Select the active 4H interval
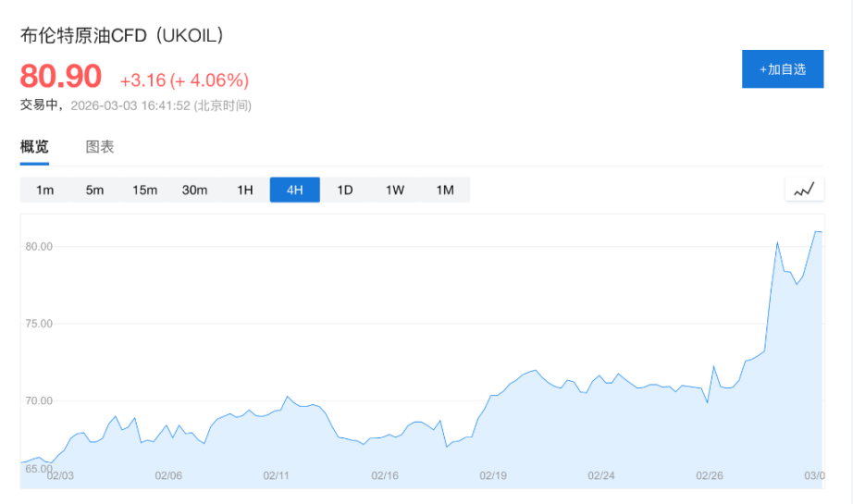The width and height of the screenshot is (853, 504). 295,191
